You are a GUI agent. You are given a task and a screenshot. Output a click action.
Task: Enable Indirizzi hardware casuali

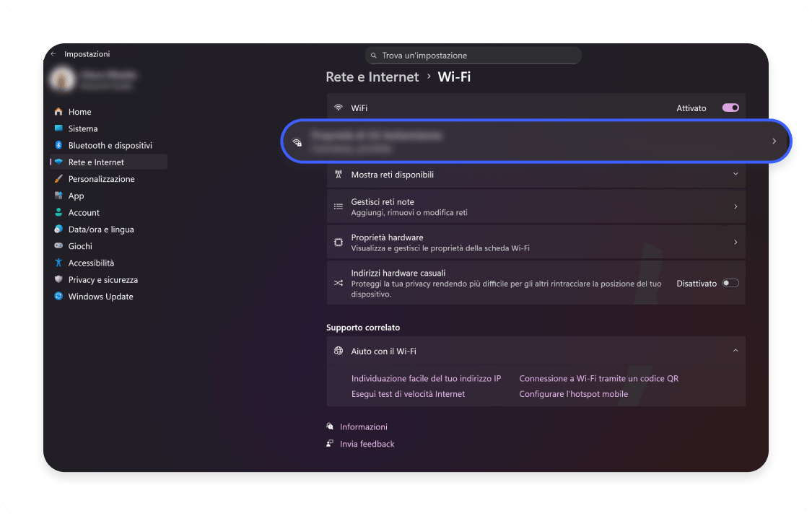pyautogui.click(x=730, y=283)
